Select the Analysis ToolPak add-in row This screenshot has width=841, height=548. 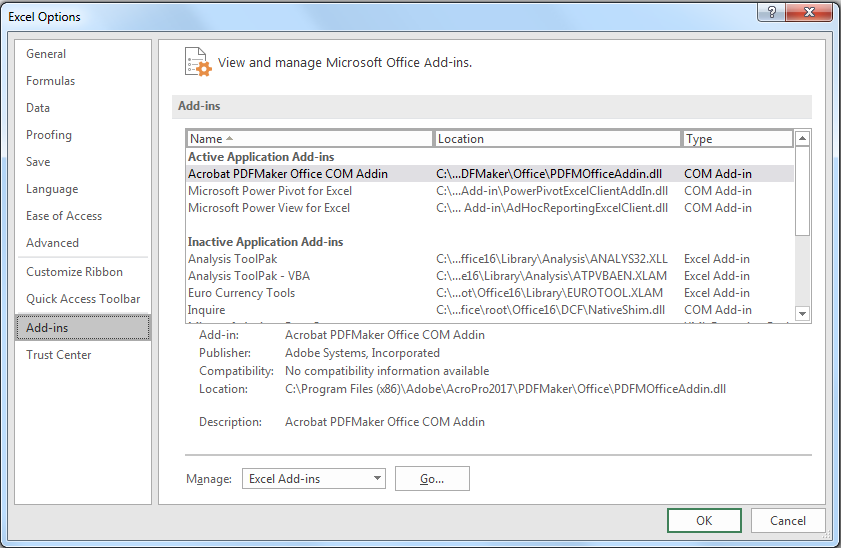point(490,259)
